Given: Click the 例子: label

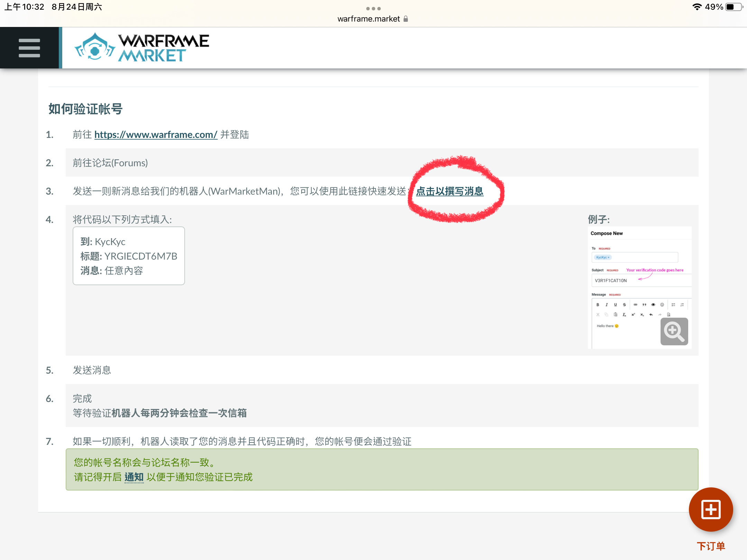Looking at the screenshot, I should click(x=599, y=220).
